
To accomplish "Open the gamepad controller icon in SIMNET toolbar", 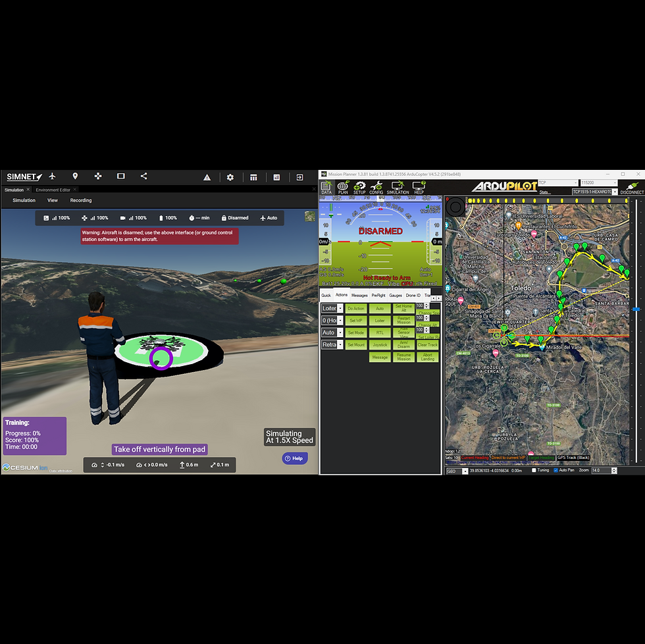I will click(98, 176).
